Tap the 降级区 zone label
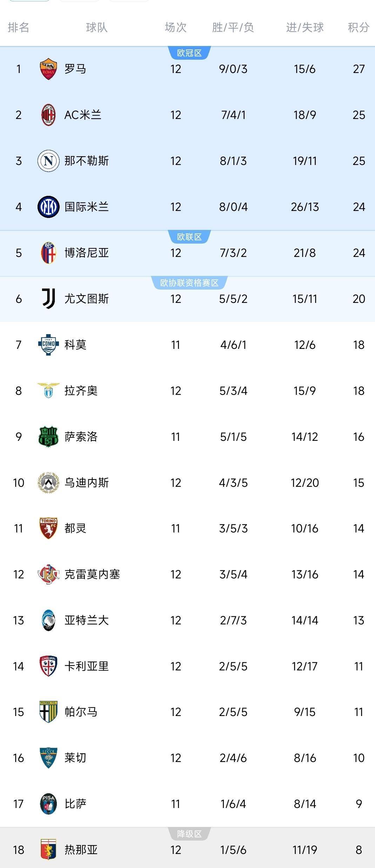This screenshot has height=868, width=375. (189, 834)
